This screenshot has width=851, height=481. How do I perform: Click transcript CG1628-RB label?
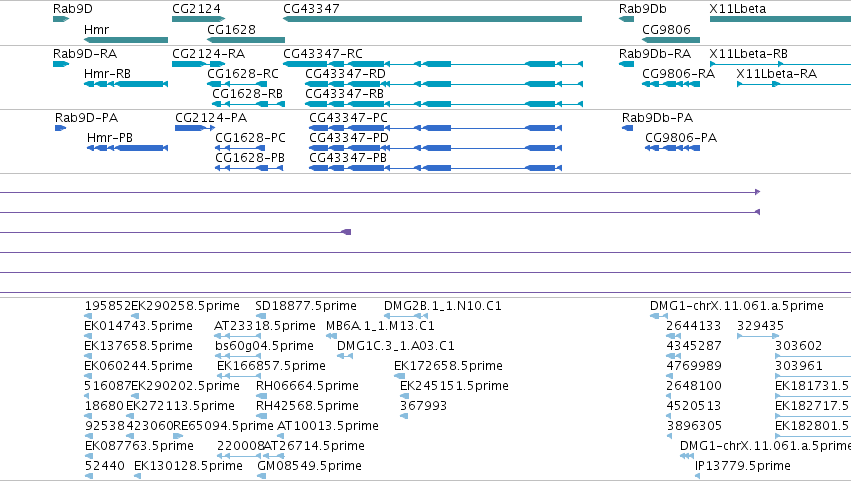[x=247, y=94]
